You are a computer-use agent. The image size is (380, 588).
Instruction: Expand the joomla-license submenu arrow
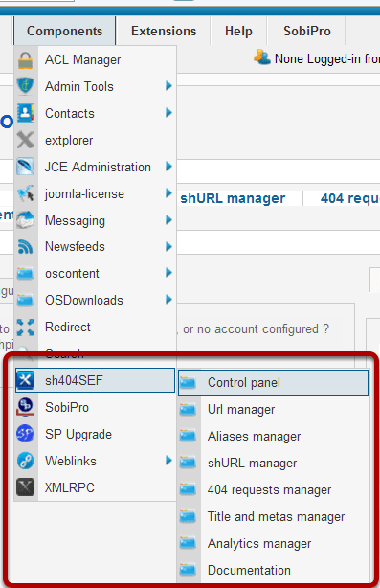point(168,193)
